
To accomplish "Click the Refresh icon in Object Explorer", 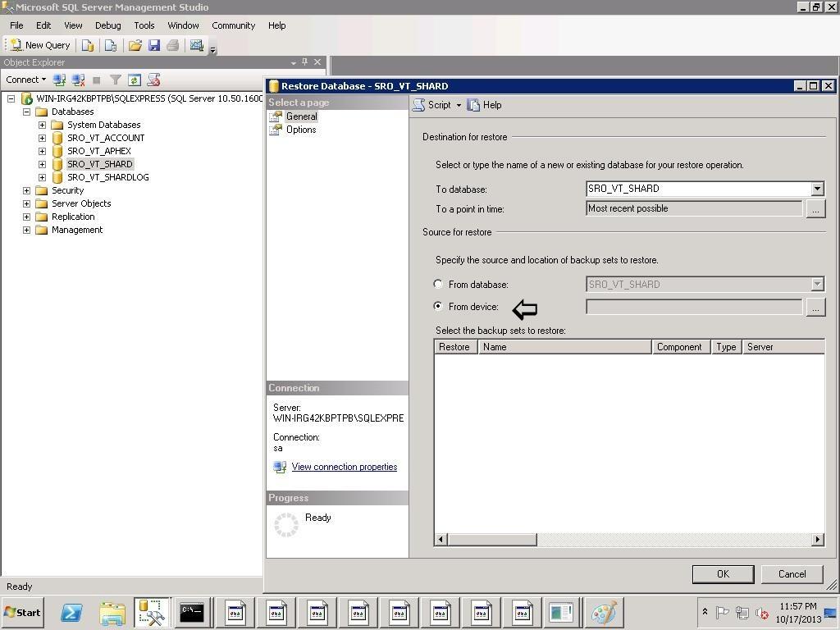I will 135,80.
